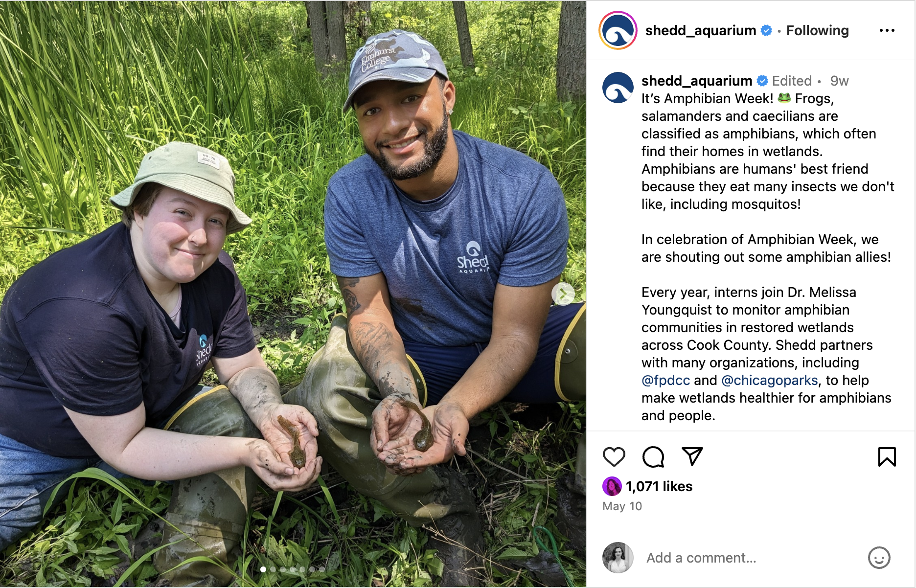916x588 pixels.
Task: Advance to next photo with arrow chevron
Action: [x=563, y=294]
